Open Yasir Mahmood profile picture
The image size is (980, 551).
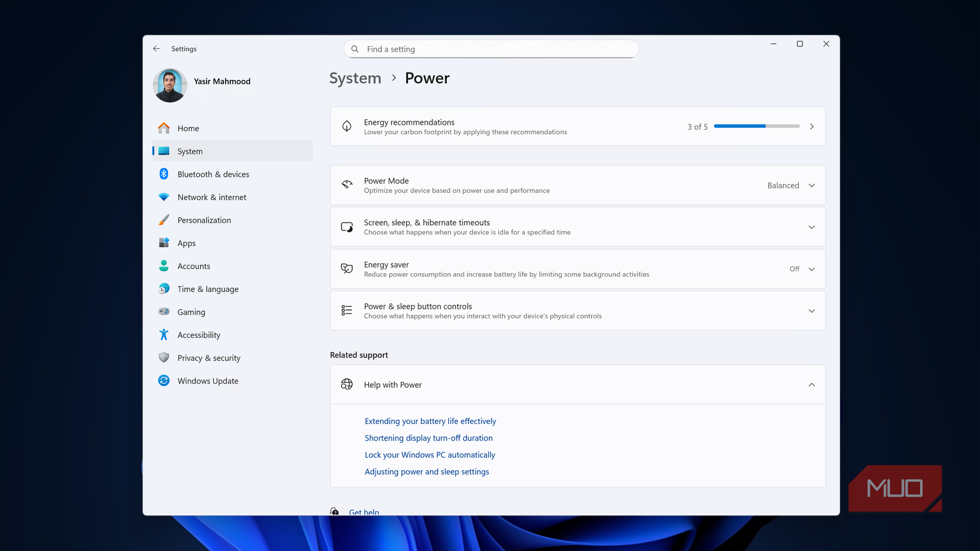click(170, 85)
